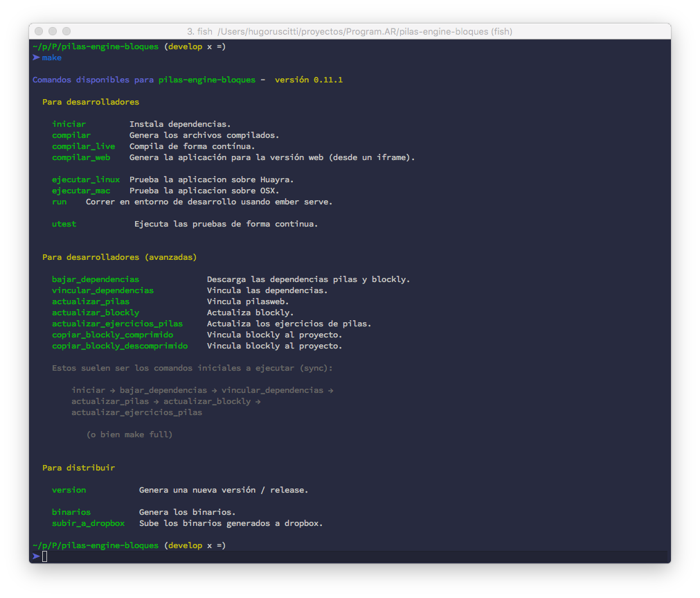Viewport: 700px width, 598px height.
Task: Click the minimize window button
Action: pyautogui.click(x=53, y=31)
